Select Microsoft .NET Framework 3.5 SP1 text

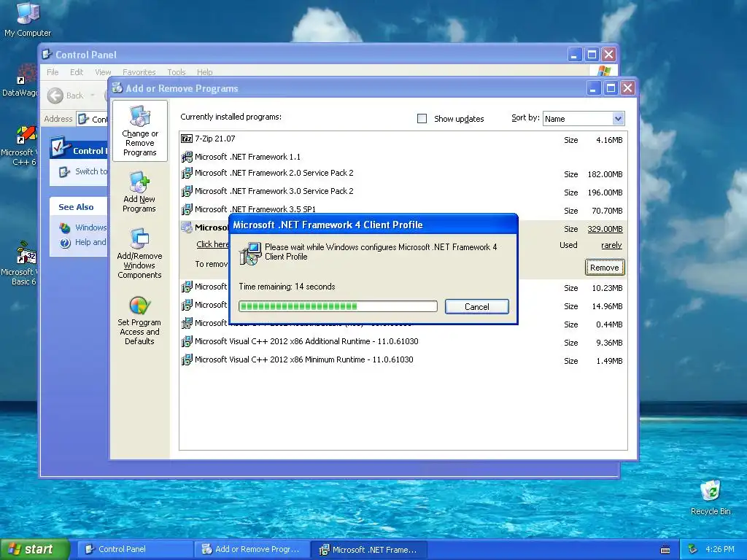click(x=255, y=209)
